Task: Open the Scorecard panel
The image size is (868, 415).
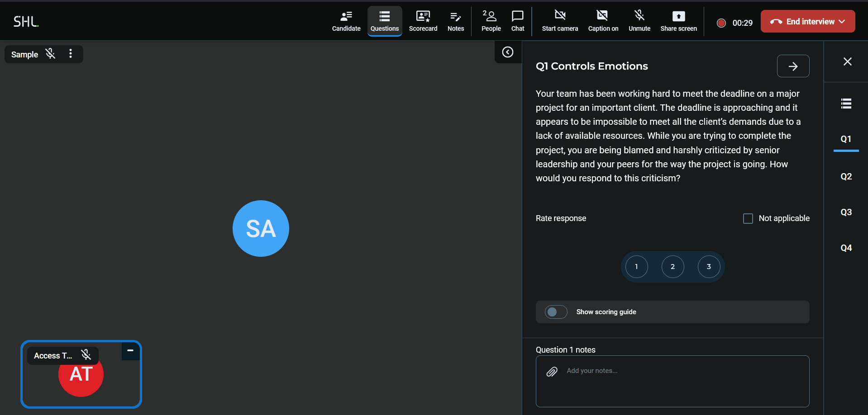Action: (423, 21)
